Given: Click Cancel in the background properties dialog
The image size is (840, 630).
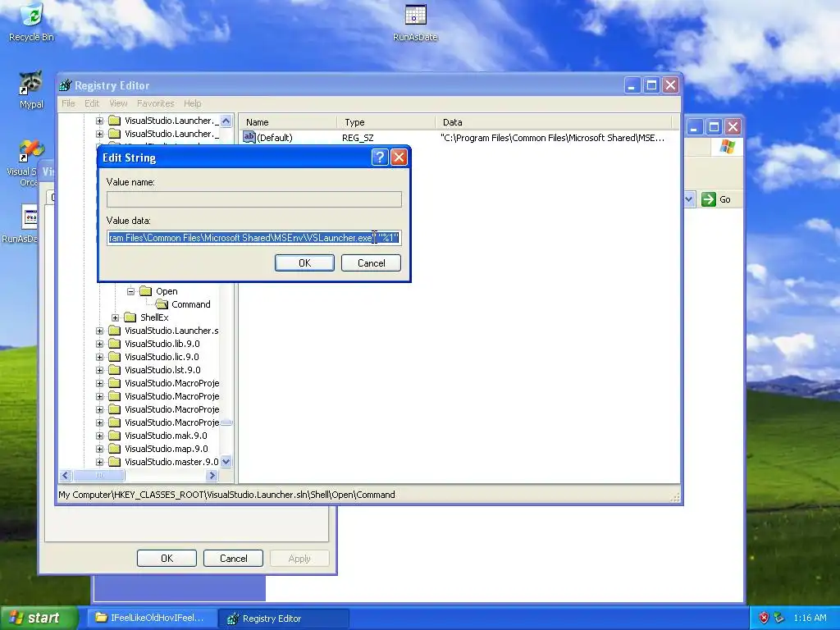Looking at the screenshot, I should pyautogui.click(x=233, y=558).
